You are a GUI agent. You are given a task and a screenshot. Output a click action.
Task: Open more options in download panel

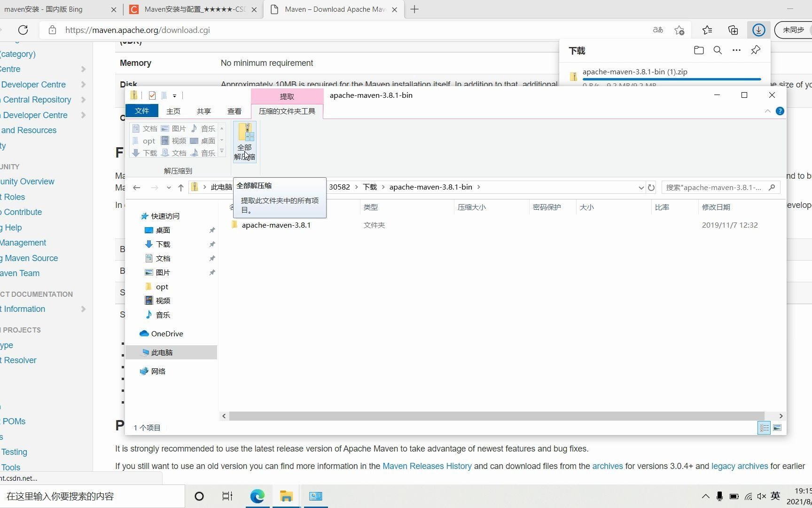pyautogui.click(x=736, y=50)
